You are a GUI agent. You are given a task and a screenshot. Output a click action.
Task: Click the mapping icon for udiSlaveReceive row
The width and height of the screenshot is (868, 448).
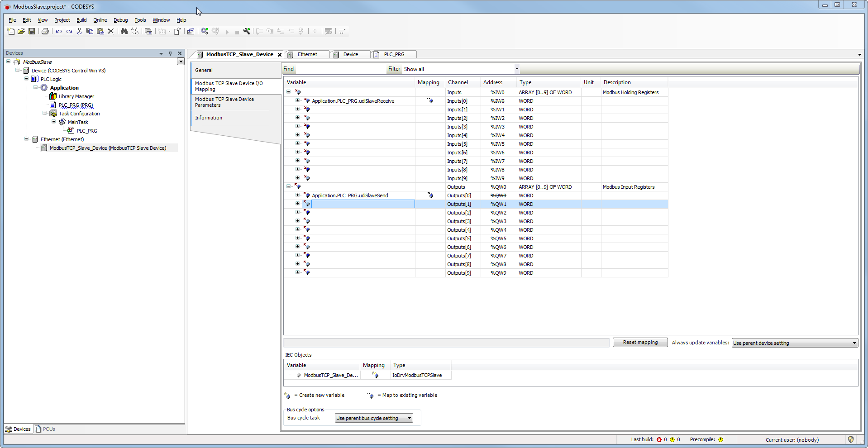tap(430, 101)
